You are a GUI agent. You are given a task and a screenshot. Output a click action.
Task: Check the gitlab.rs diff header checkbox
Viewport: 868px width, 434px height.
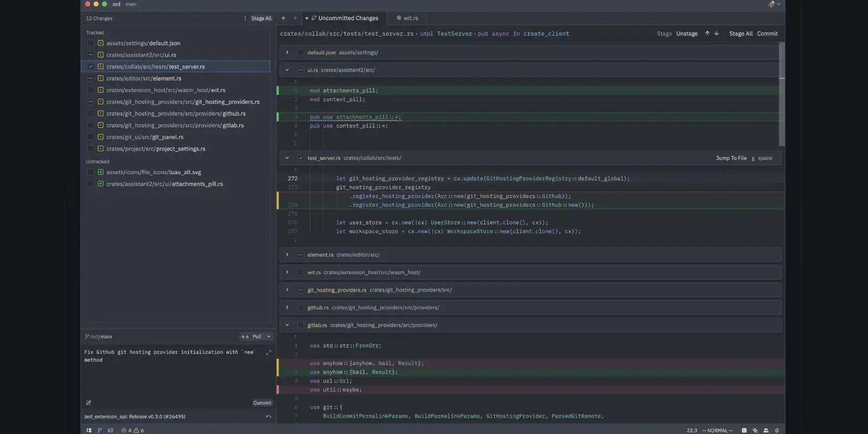[300, 325]
